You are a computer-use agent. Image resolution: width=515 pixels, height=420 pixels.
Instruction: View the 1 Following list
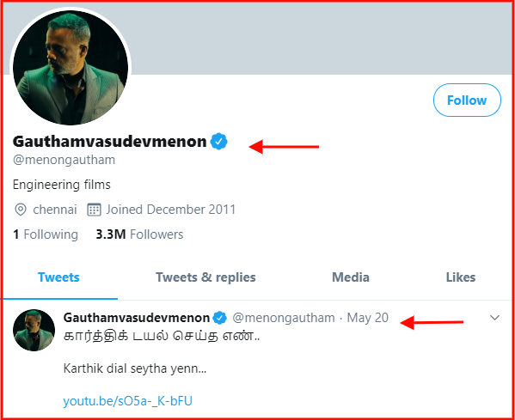[46, 234]
